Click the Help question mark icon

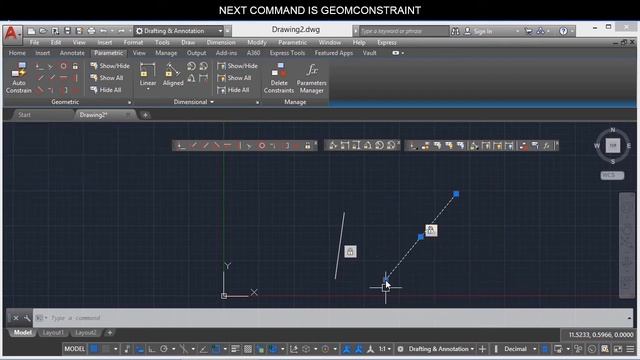[x=563, y=31]
